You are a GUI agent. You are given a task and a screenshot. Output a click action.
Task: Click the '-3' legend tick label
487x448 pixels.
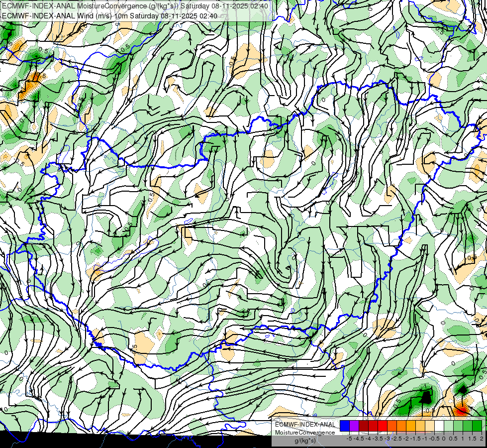(388, 439)
